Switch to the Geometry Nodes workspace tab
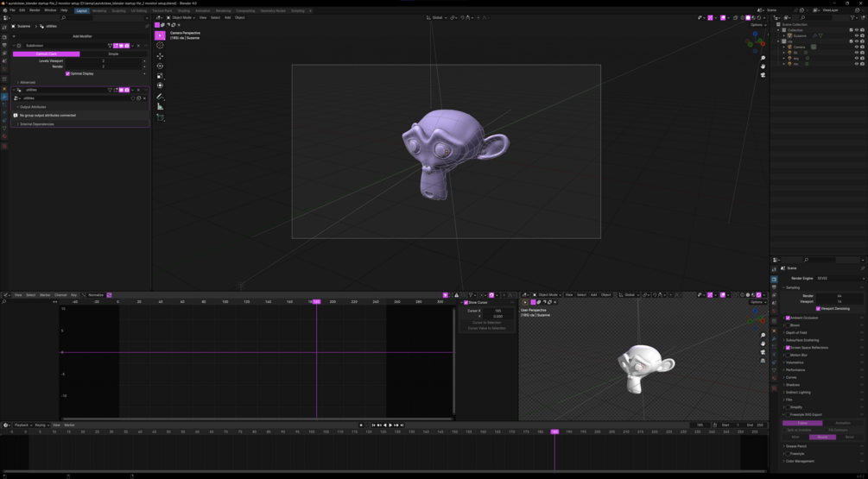This screenshot has width=868, height=479. tap(273, 10)
